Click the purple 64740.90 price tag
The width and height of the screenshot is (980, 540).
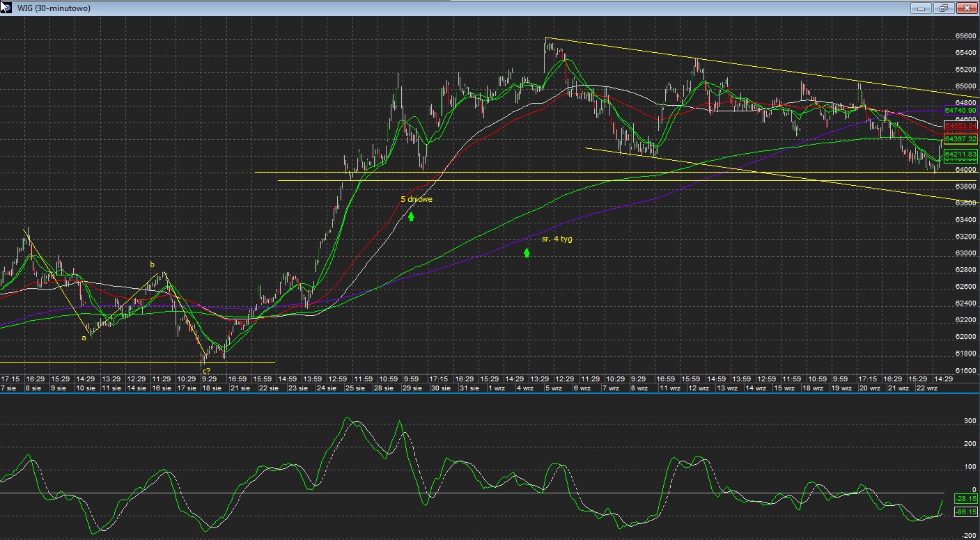(x=960, y=111)
